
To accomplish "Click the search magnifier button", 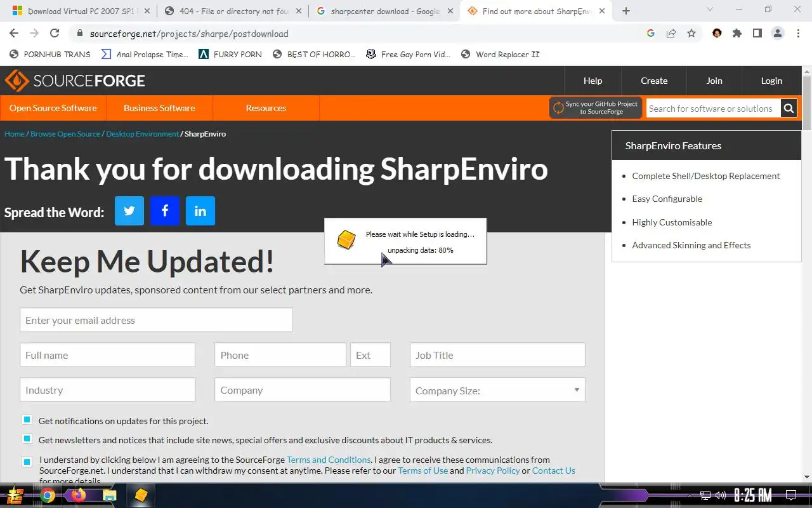I will click(x=789, y=109).
